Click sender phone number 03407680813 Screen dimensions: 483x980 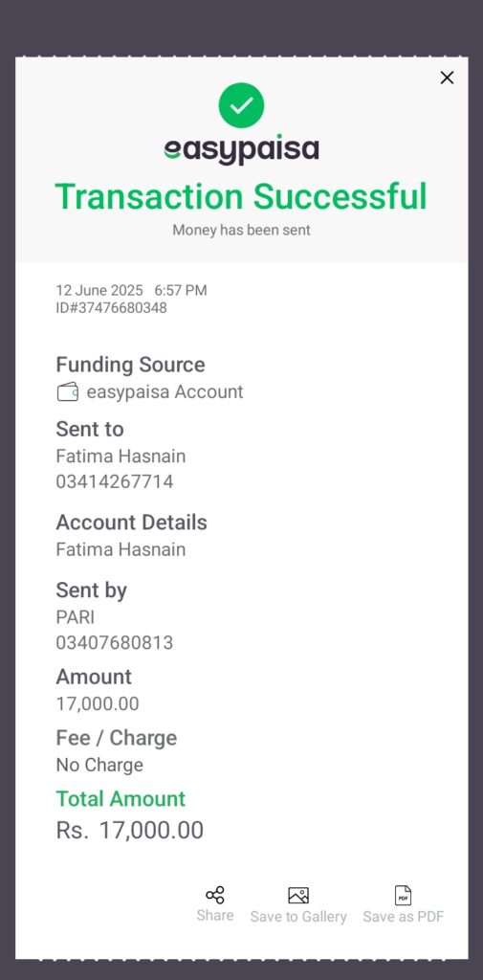115,642
